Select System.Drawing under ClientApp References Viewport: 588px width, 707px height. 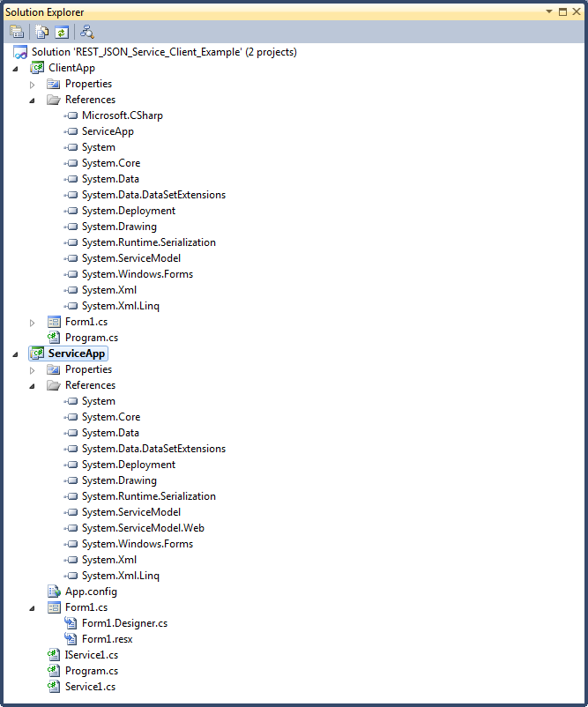(x=119, y=227)
